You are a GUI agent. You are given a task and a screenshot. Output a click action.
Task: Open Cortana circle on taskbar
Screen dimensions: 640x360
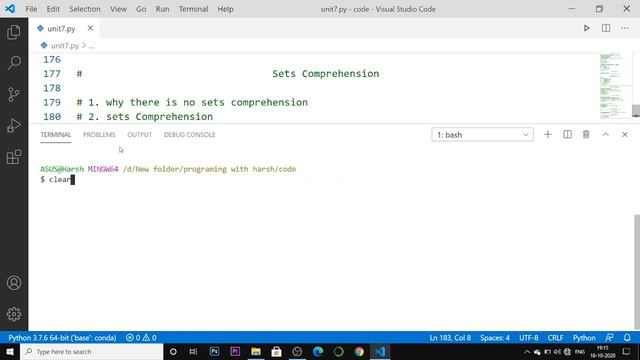pyautogui.click(x=173, y=351)
